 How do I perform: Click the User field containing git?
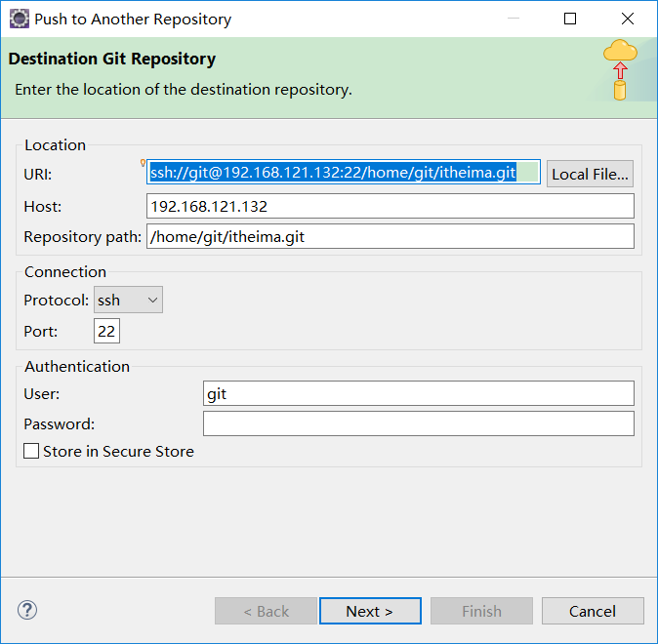(419, 393)
